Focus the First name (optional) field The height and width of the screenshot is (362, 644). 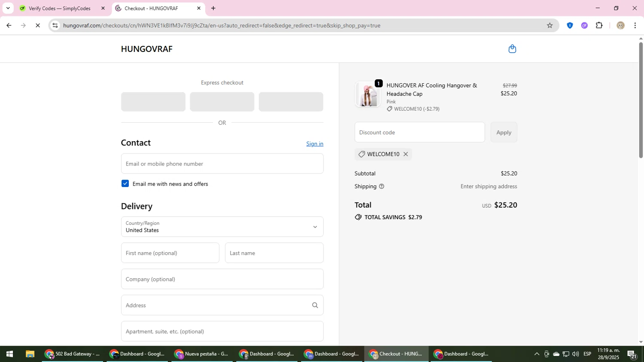(170, 253)
